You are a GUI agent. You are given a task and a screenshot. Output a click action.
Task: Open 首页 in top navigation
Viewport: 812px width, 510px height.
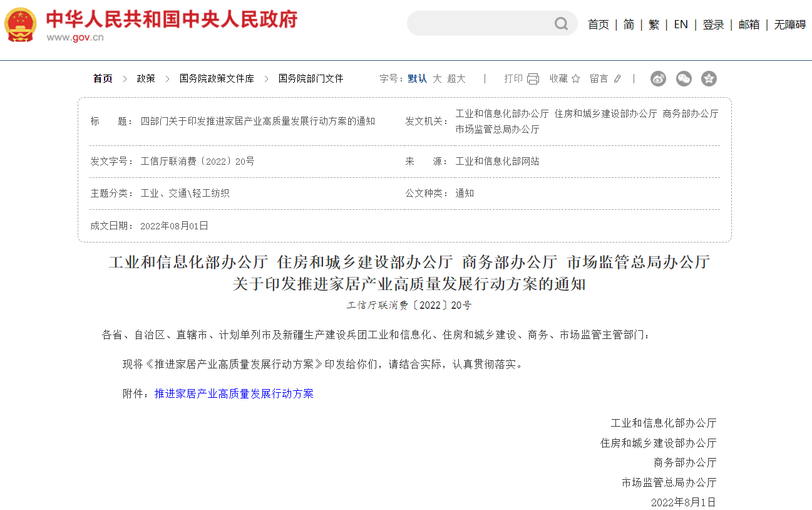599,24
